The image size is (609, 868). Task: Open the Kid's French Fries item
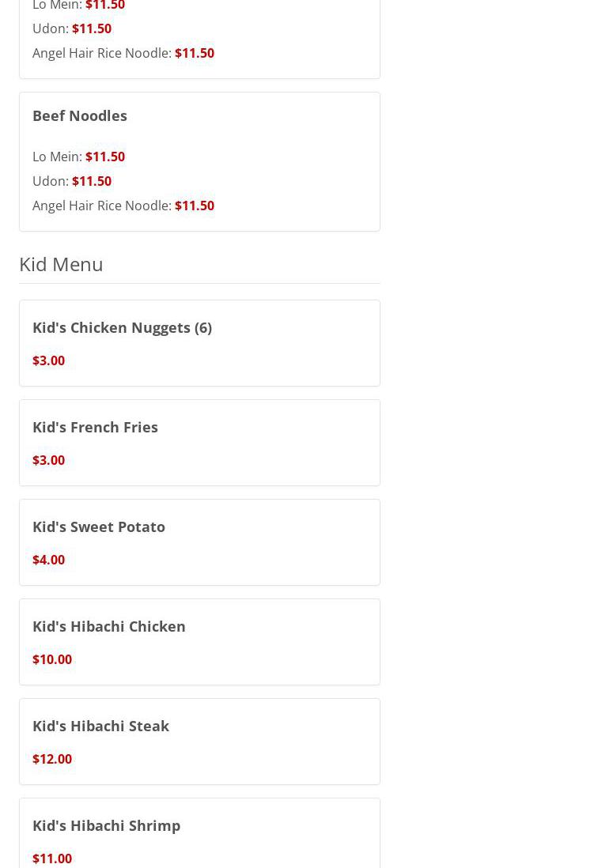point(95,427)
